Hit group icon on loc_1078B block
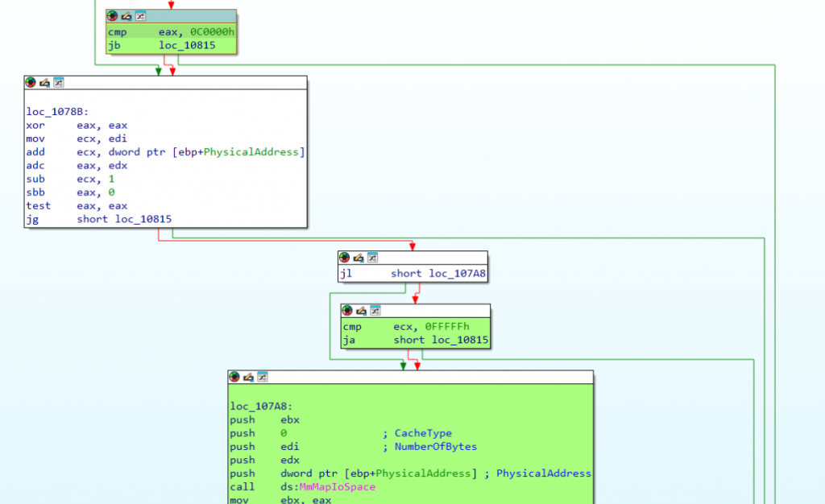This screenshot has height=504, width=825. pos(58,82)
